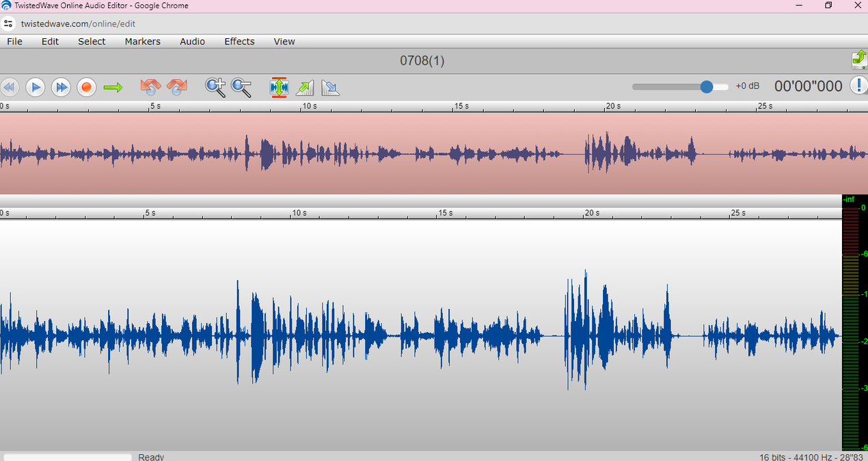Click the green save/export icon at top right
Viewport: 868px width, 461px height.
pyautogui.click(x=858, y=60)
